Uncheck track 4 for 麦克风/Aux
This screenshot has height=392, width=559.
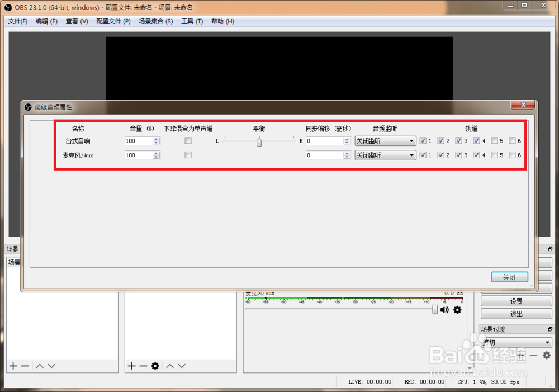(476, 155)
